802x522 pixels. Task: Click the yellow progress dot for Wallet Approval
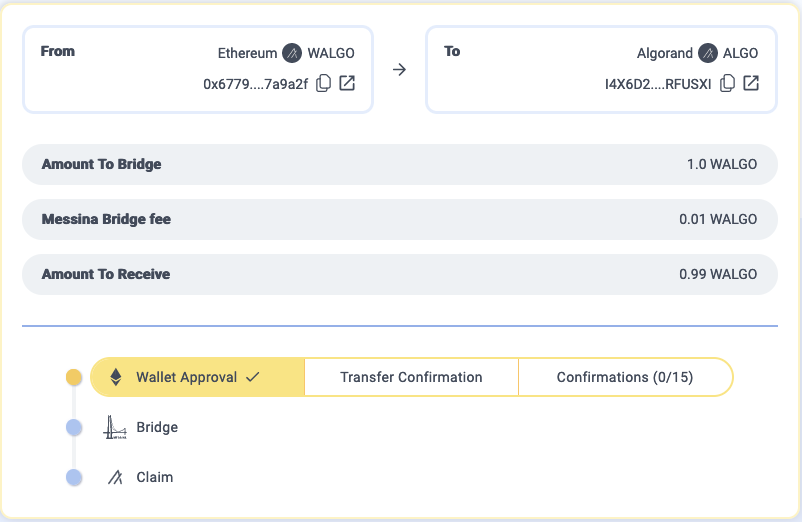(x=74, y=377)
